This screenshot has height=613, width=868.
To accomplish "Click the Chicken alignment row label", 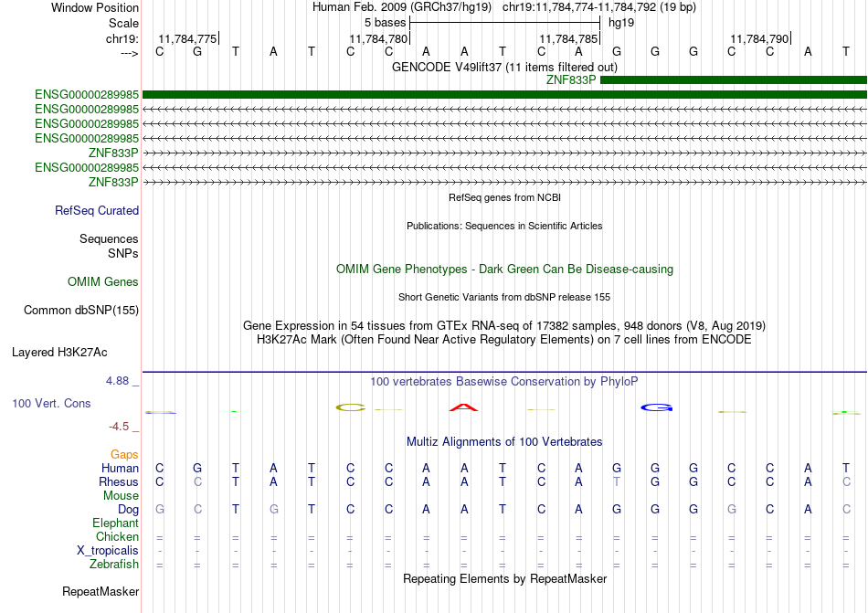I will coord(117,536).
